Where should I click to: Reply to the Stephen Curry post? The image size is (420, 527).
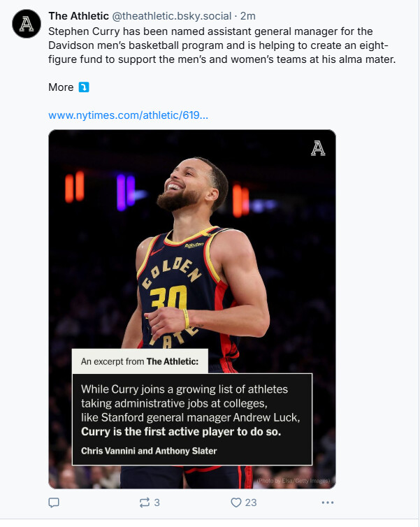(54, 503)
